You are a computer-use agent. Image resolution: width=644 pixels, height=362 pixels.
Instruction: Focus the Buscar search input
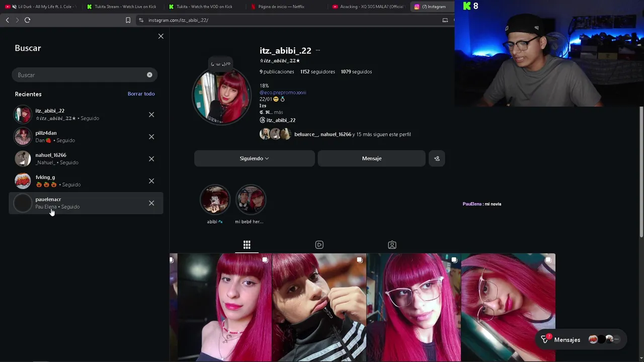85,75
